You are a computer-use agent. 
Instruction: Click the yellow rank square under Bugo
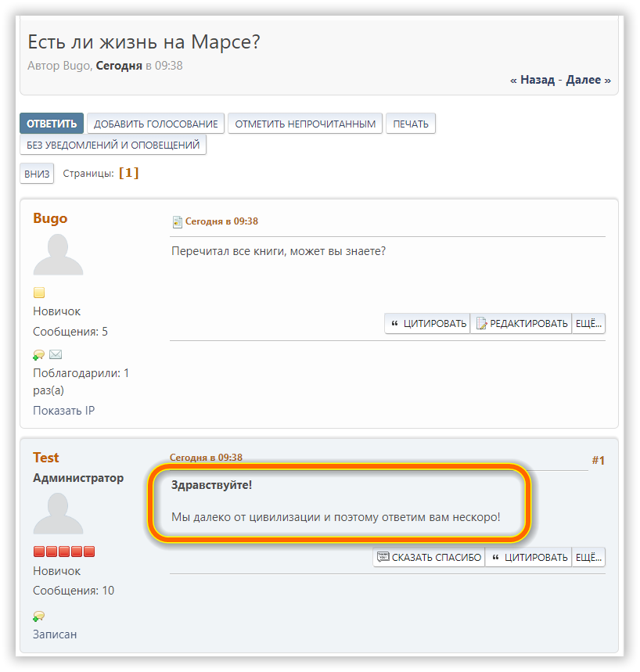pos(39,293)
